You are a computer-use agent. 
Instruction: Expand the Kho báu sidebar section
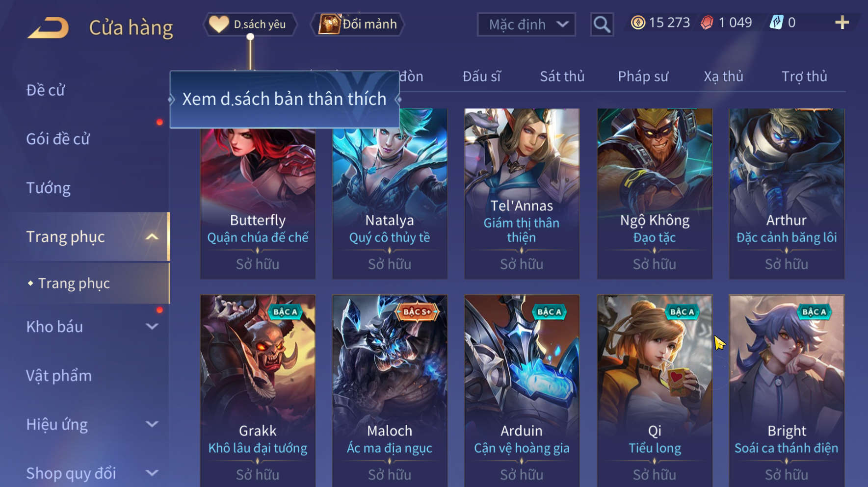[x=152, y=327]
